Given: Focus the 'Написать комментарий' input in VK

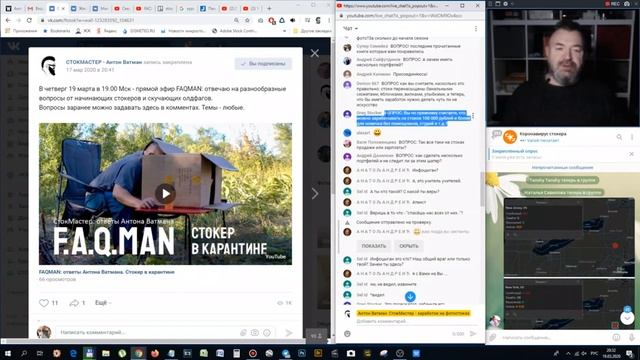Looking at the screenshot, I should click(147, 332).
